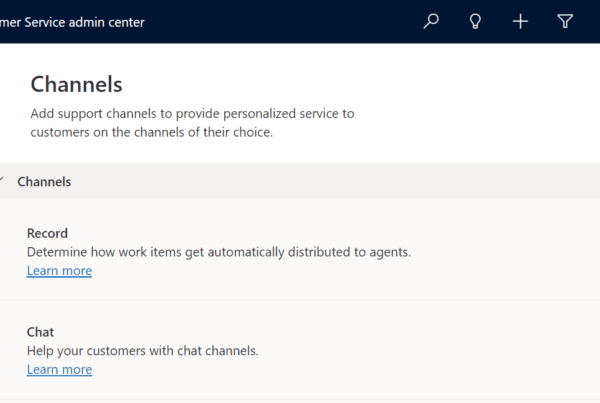
Task: Click the Record work items description text
Action: click(218, 252)
